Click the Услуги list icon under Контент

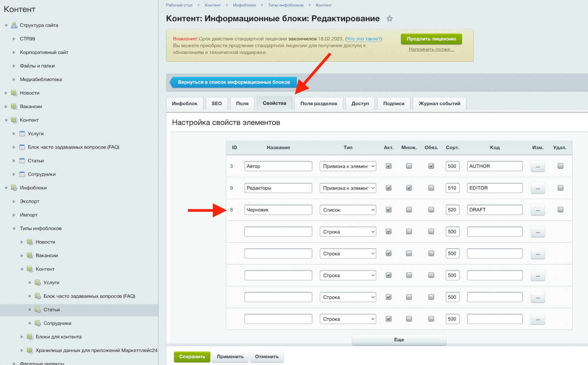point(22,134)
